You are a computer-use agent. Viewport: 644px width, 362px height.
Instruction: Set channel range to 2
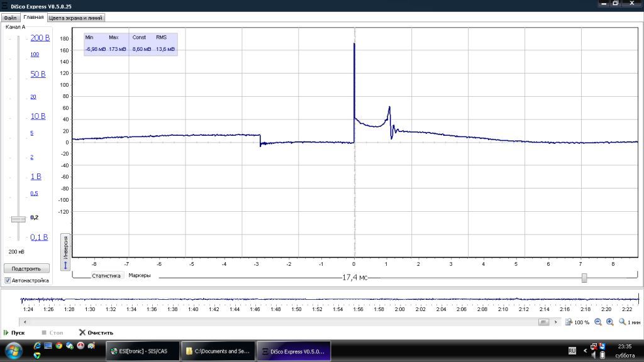pyautogui.click(x=32, y=157)
